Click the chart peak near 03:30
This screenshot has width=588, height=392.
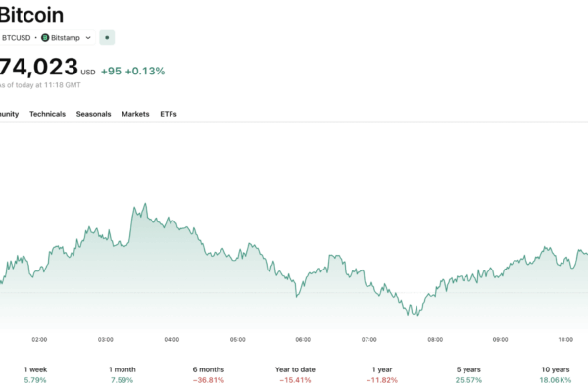(x=144, y=205)
